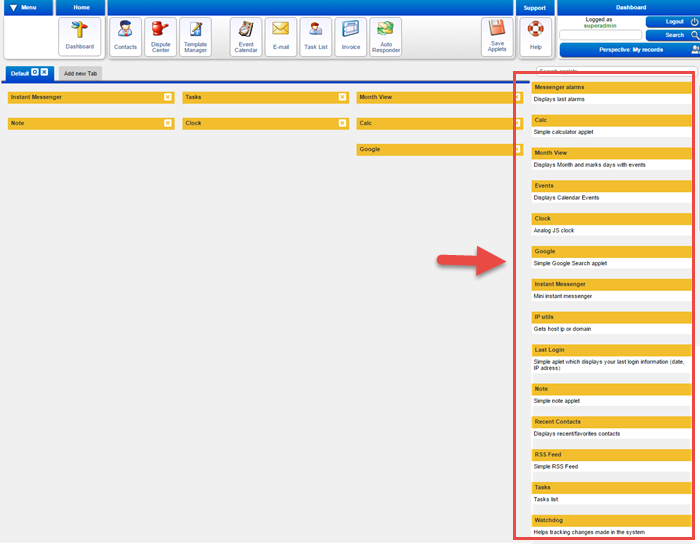
Task: Open the Task List
Action: [x=315, y=36]
